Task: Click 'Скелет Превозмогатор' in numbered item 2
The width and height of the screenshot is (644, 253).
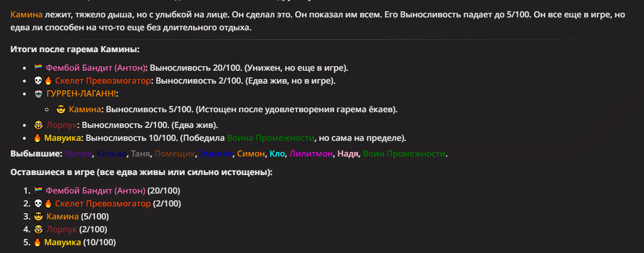Action: pyautogui.click(x=102, y=204)
